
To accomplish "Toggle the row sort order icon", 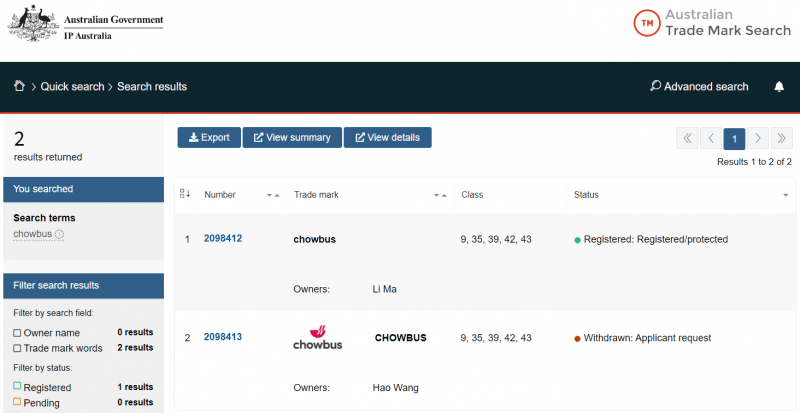I will (x=185, y=194).
